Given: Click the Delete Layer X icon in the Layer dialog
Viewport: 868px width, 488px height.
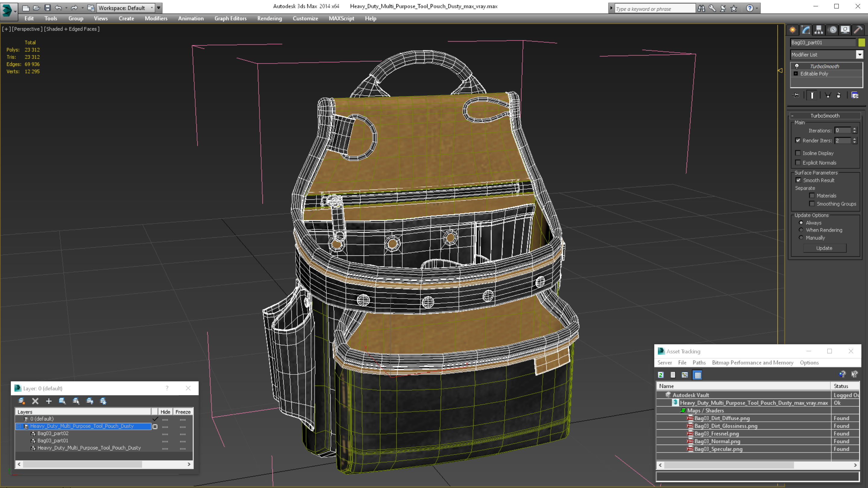Looking at the screenshot, I should pos(35,401).
